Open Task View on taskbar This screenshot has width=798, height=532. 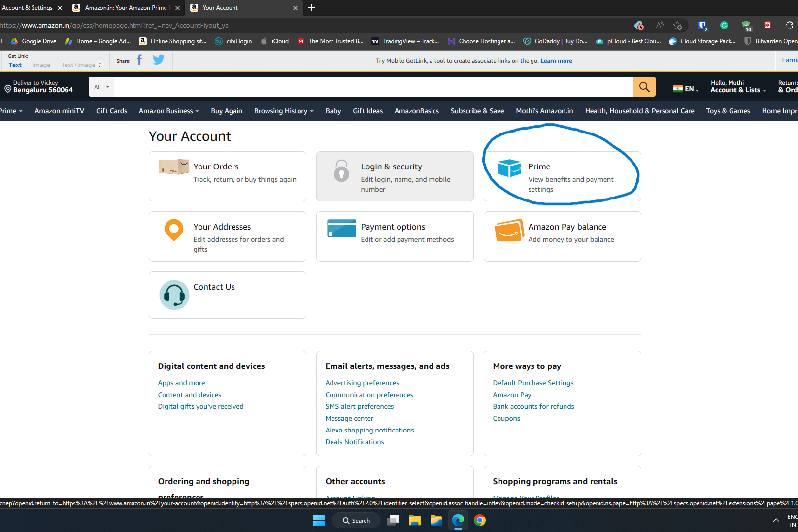click(393, 520)
